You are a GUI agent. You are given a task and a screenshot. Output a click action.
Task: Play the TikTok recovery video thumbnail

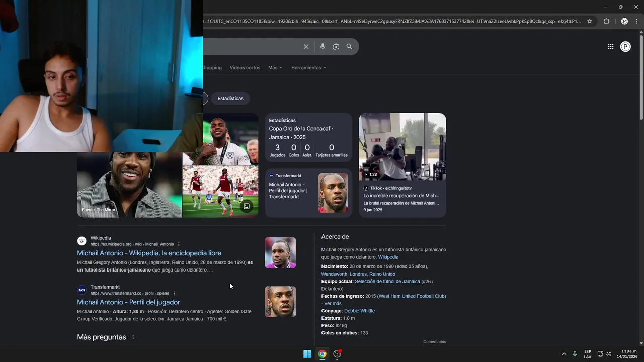[x=402, y=147]
